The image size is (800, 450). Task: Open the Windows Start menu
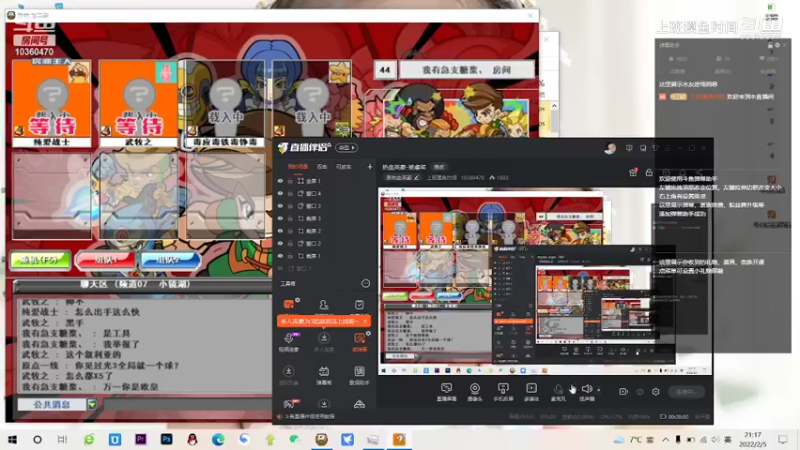tap(12, 439)
